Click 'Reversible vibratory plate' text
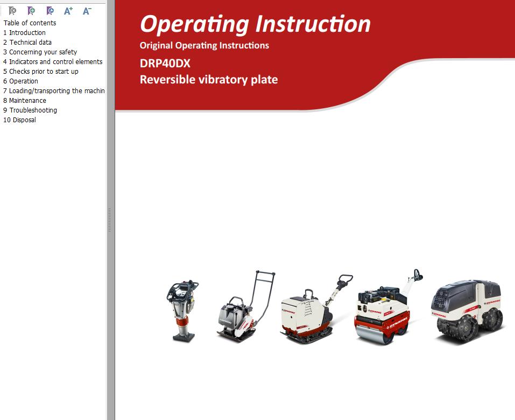 point(209,80)
